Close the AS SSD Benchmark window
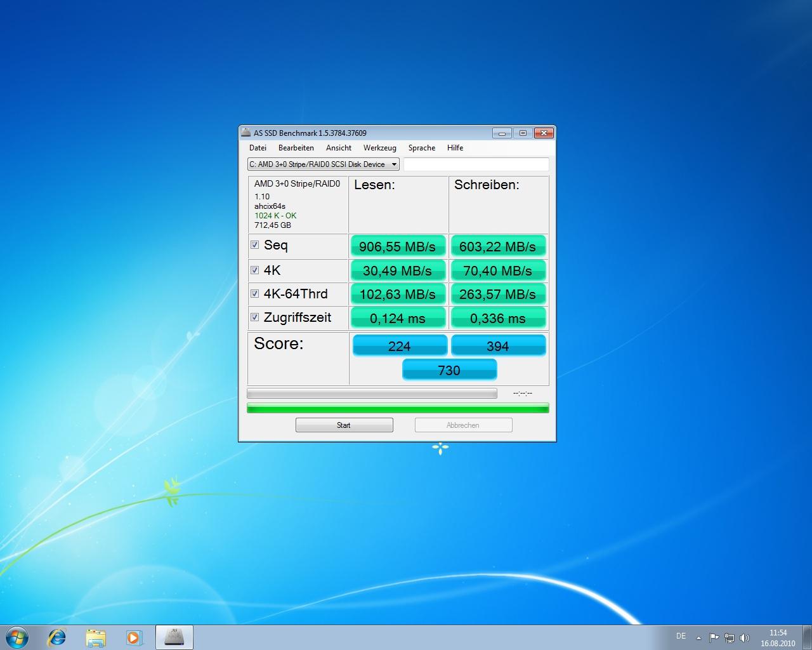The width and height of the screenshot is (812, 650). click(544, 133)
